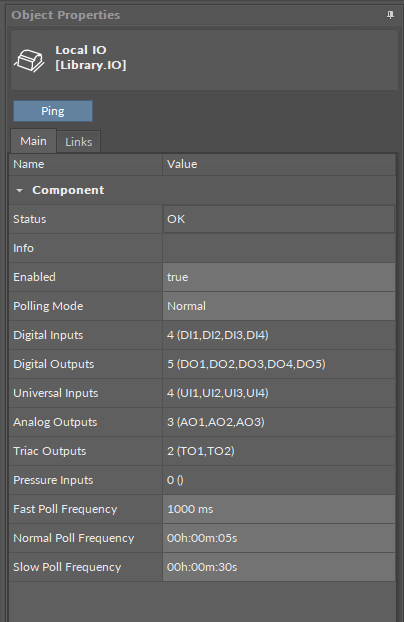The image size is (404, 622).
Task: Click the pin icon in panel header
Action: [x=390, y=15]
